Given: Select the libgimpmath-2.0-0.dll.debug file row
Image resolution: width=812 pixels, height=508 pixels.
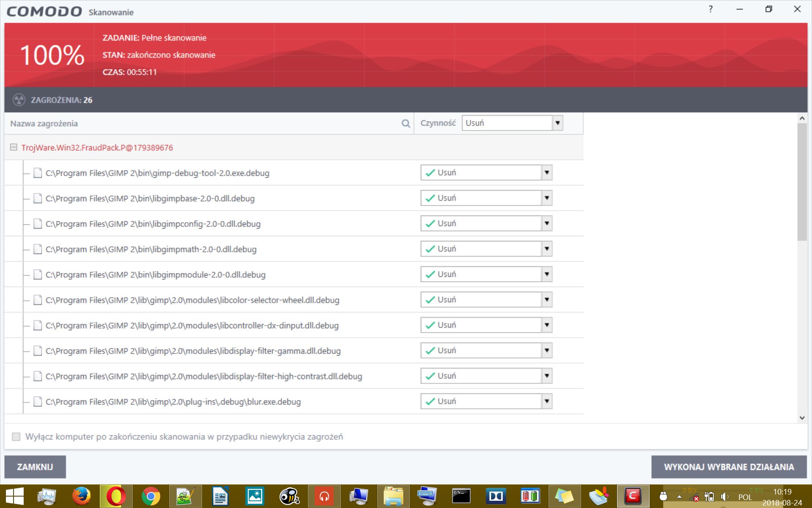Looking at the screenshot, I should pyautogui.click(x=151, y=249).
